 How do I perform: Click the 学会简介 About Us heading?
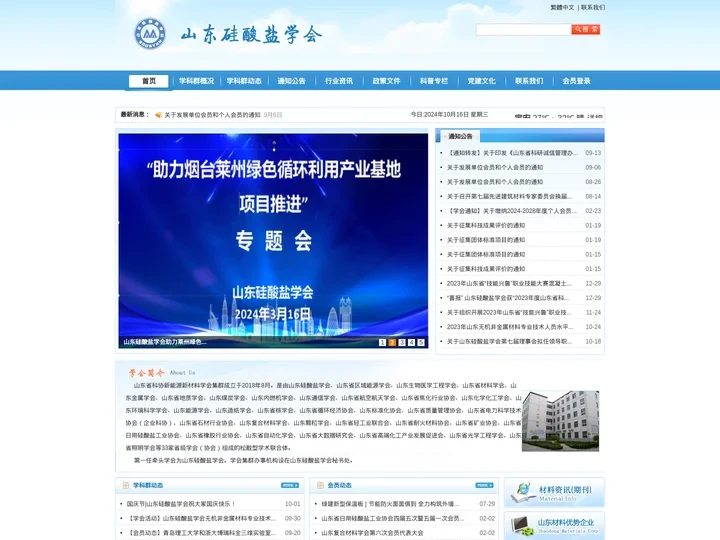point(162,372)
